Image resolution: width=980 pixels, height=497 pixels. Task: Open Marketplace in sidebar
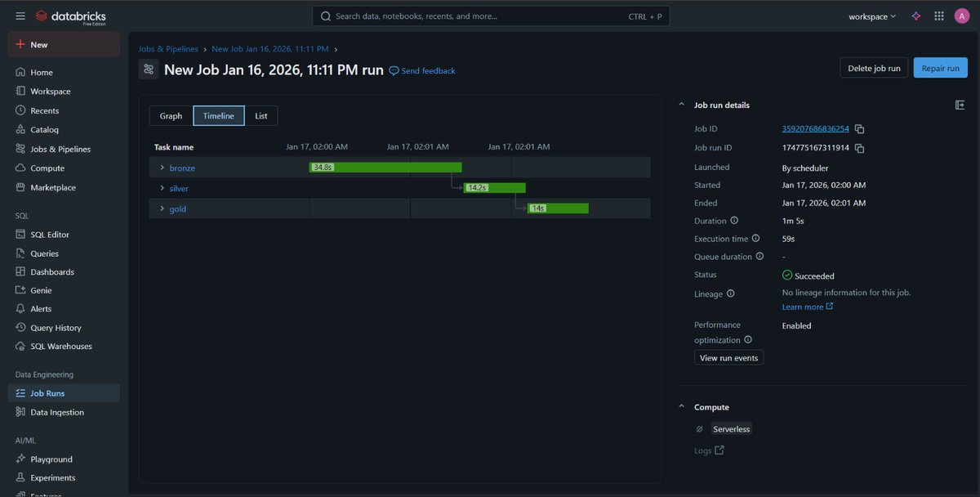coord(65,187)
